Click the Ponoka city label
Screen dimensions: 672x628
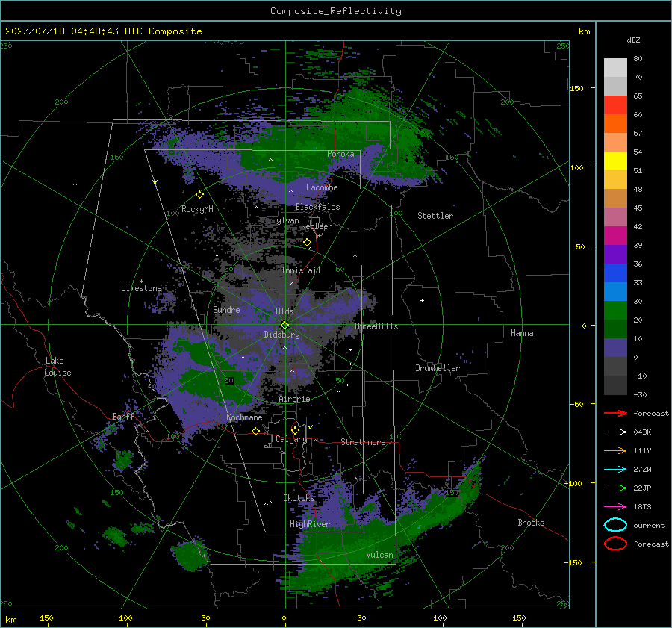[x=340, y=154]
